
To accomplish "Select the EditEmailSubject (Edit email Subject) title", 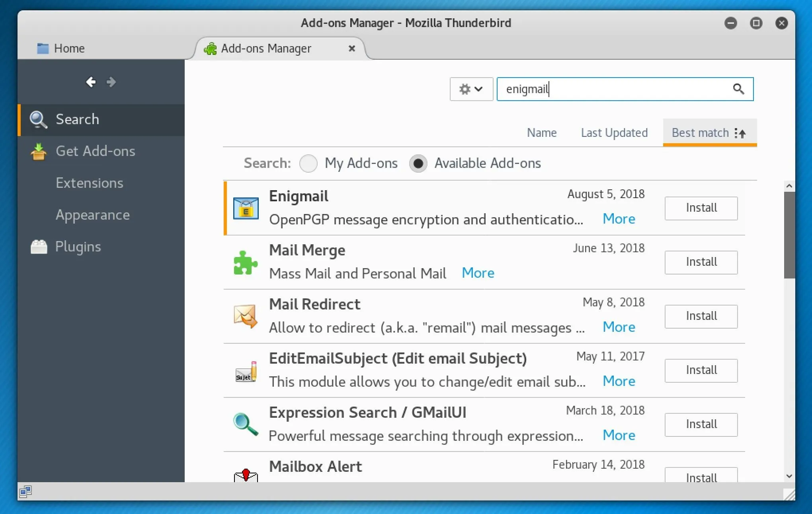I will [398, 358].
